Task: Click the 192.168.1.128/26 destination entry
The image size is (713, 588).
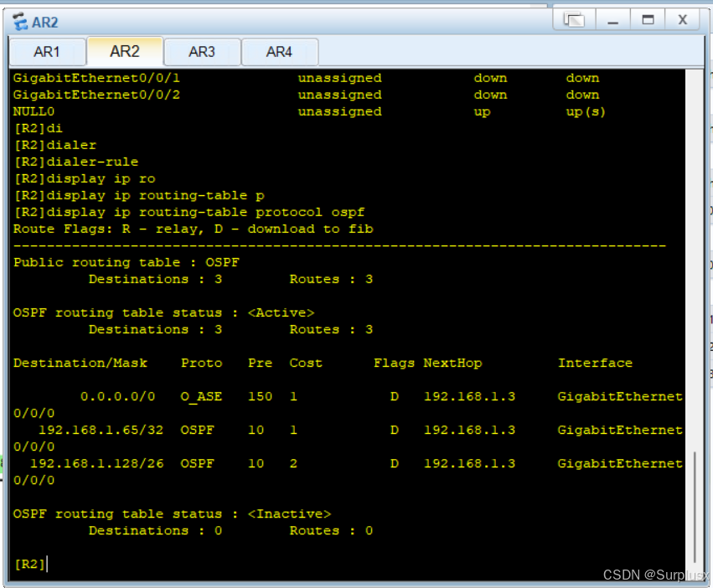Action: tap(96, 464)
